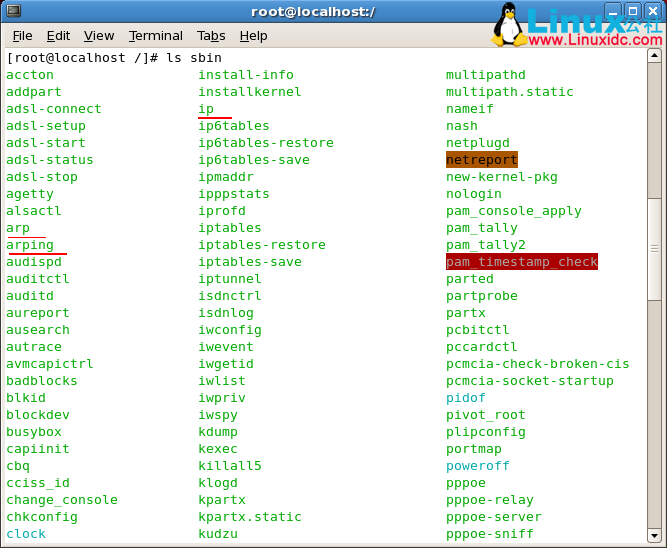Click the underlined 'arping' entry
This screenshot has width=667, height=548.
pos(30,245)
